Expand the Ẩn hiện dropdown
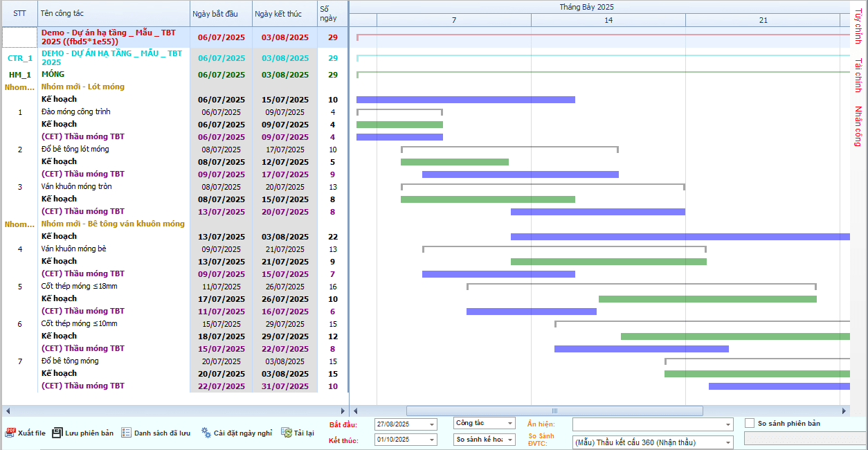The height and width of the screenshot is (450, 868). pyautogui.click(x=727, y=424)
